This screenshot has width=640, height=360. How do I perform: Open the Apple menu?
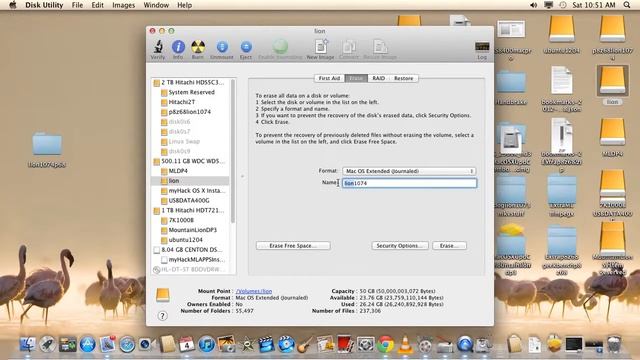[x=13, y=5]
